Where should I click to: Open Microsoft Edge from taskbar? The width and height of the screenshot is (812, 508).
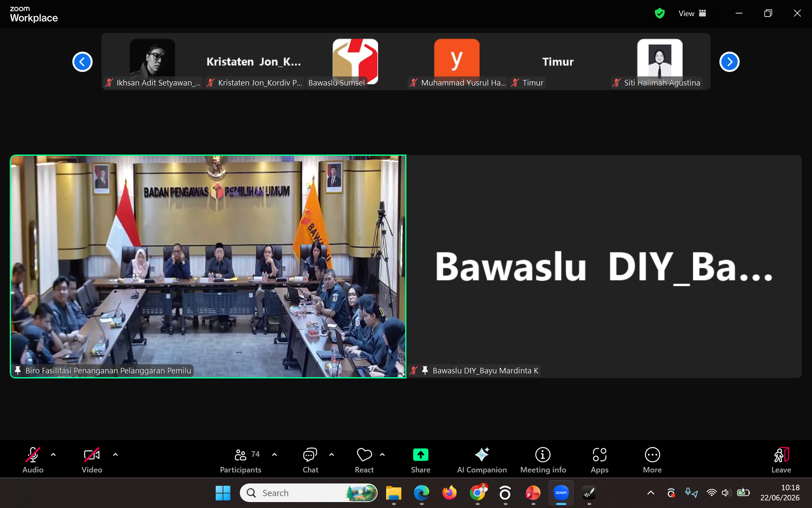click(421, 493)
